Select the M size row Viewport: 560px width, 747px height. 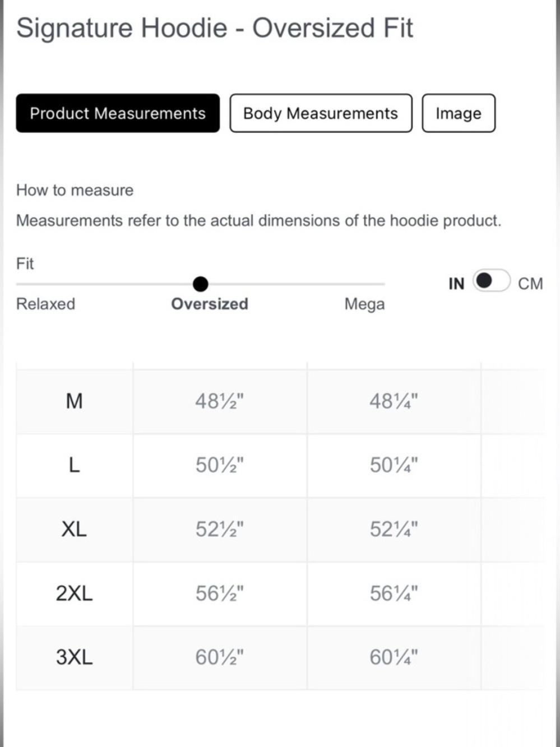pyautogui.click(x=280, y=401)
